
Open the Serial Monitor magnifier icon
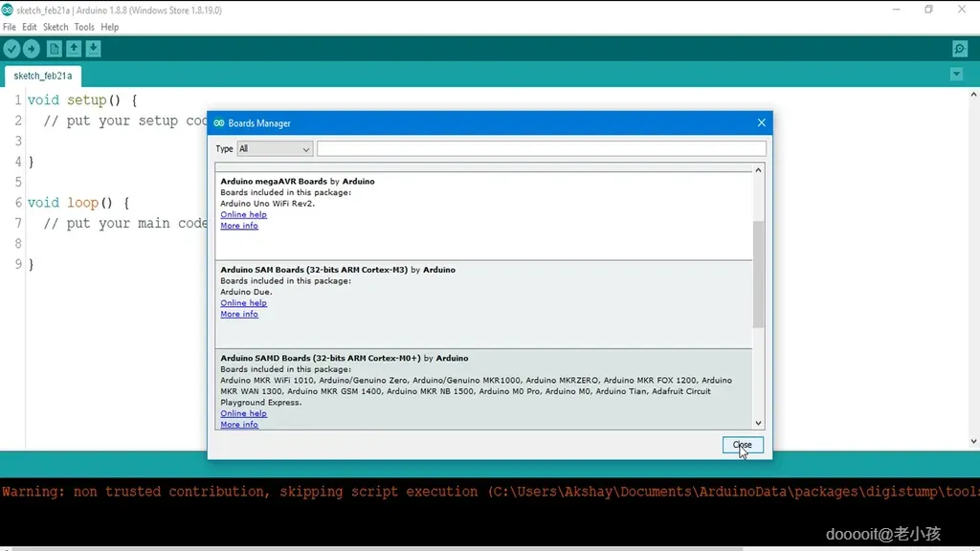tap(960, 49)
